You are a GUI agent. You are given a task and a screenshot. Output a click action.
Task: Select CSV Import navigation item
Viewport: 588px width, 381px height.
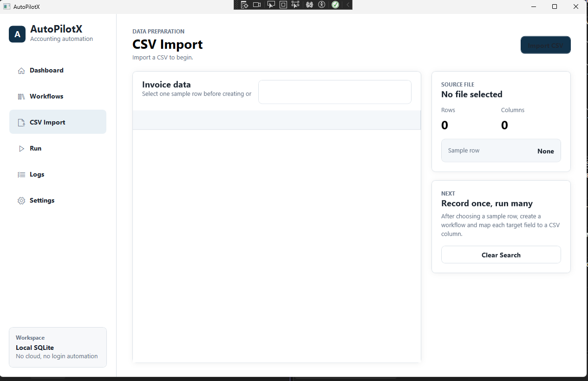click(x=58, y=122)
